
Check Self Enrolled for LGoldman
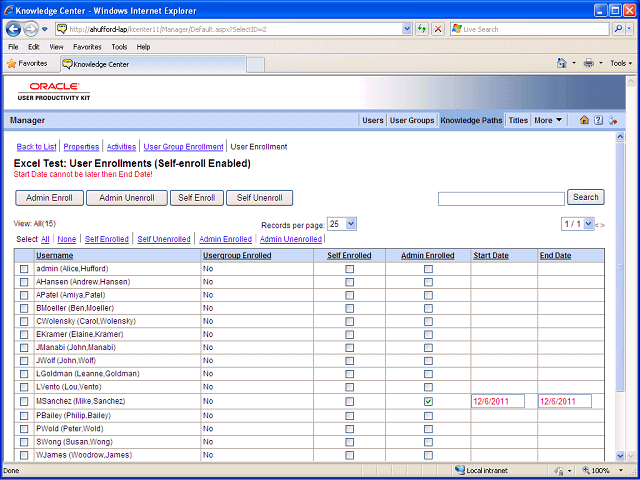(349, 374)
